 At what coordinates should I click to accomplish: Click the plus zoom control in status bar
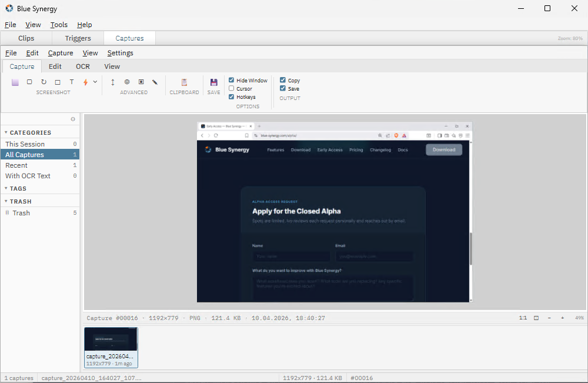coord(562,318)
